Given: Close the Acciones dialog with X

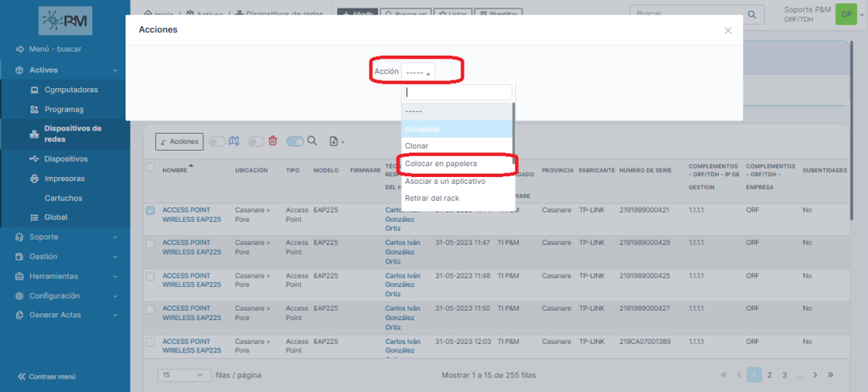Looking at the screenshot, I should coord(727,30).
